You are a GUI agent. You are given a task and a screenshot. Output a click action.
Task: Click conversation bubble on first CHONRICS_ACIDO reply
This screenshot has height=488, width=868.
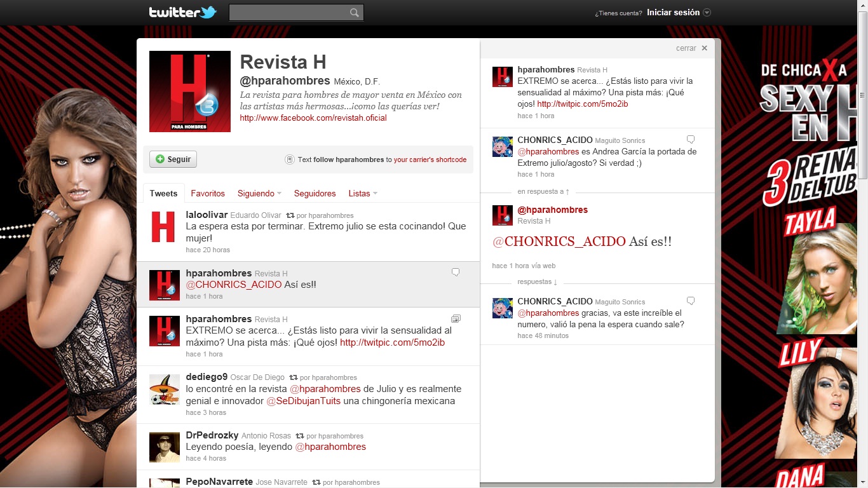tap(691, 139)
